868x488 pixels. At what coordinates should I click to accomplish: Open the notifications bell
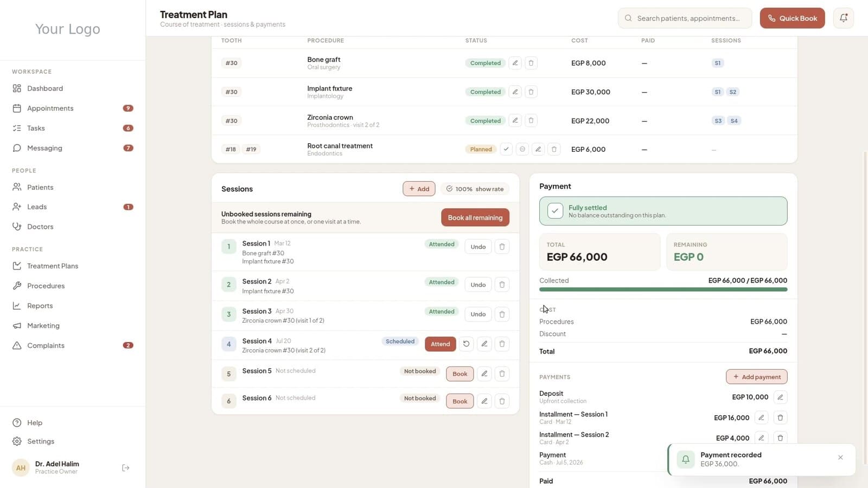coord(844,18)
